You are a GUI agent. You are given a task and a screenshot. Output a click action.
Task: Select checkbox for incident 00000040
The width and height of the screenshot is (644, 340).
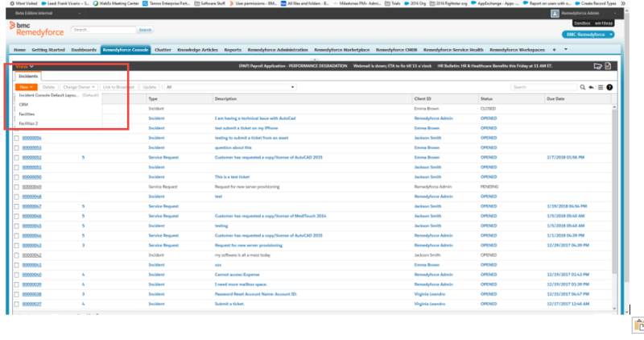(17, 275)
